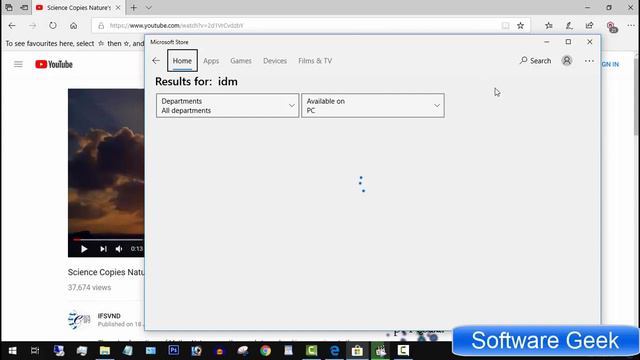Open the IFSVND channel name link

[109, 316]
